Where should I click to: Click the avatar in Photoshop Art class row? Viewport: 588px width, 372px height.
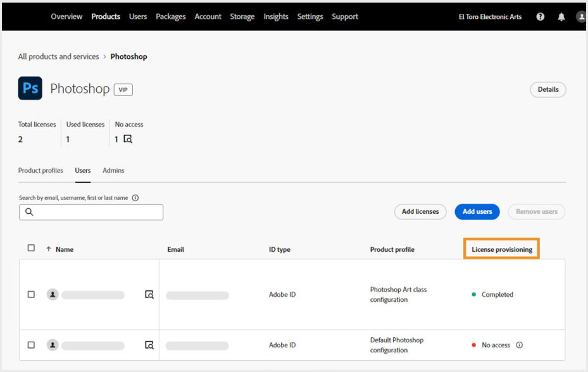tap(53, 294)
